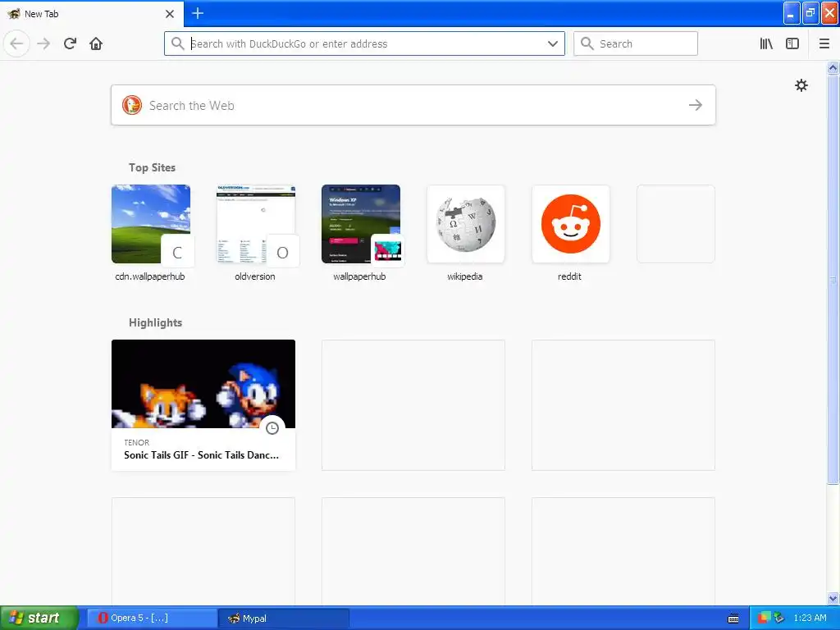
Task: Open the Windows start menu
Action: point(39,618)
